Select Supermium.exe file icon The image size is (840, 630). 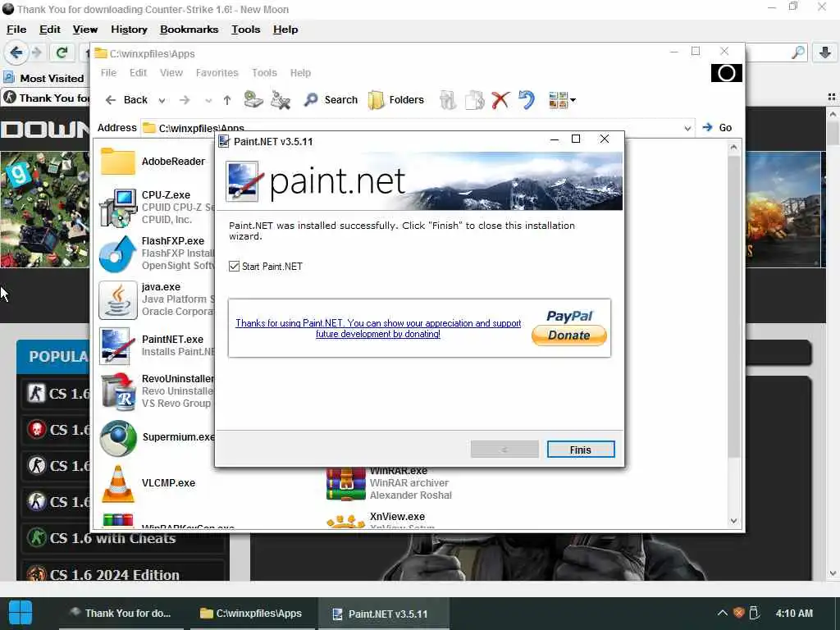[118, 438]
